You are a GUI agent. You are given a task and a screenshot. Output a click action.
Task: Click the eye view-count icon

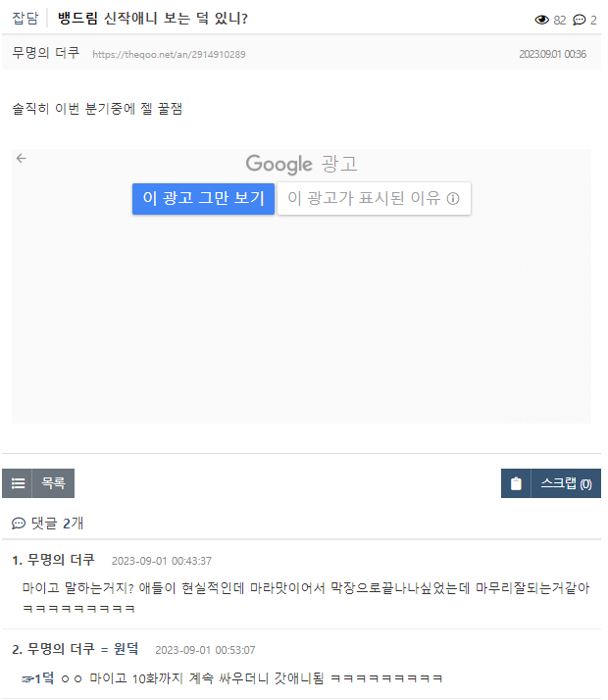coord(541,20)
